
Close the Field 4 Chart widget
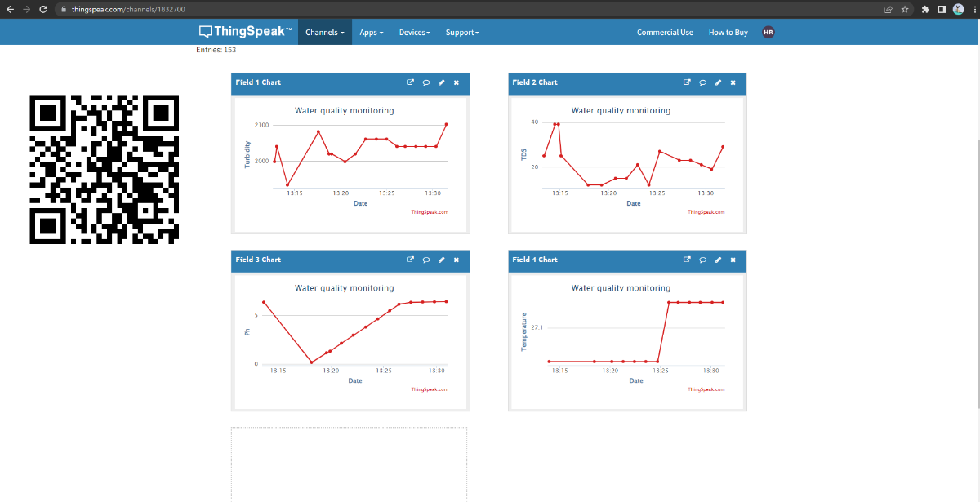pyautogui.click(x=733, y=260)
